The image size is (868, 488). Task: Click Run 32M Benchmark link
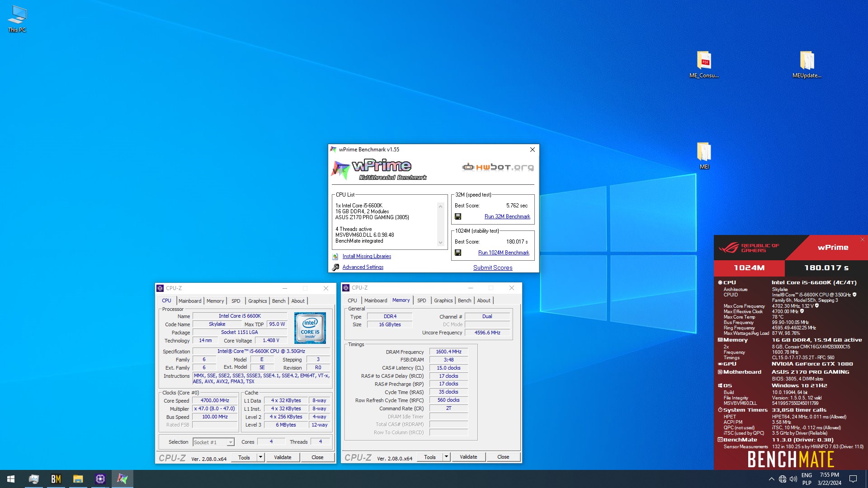507,216
